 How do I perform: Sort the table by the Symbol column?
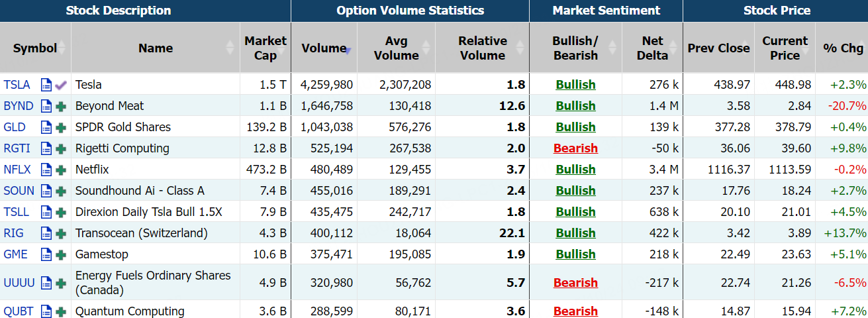pyautogui.click(x=35, y=48)
